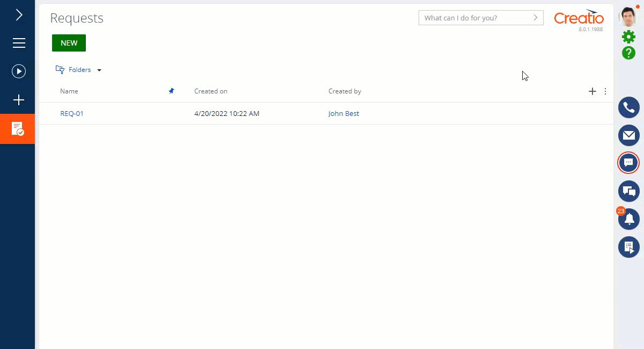Open the feed conversations icon
This screenshot has height=349, width=644.
pos(629,191)
